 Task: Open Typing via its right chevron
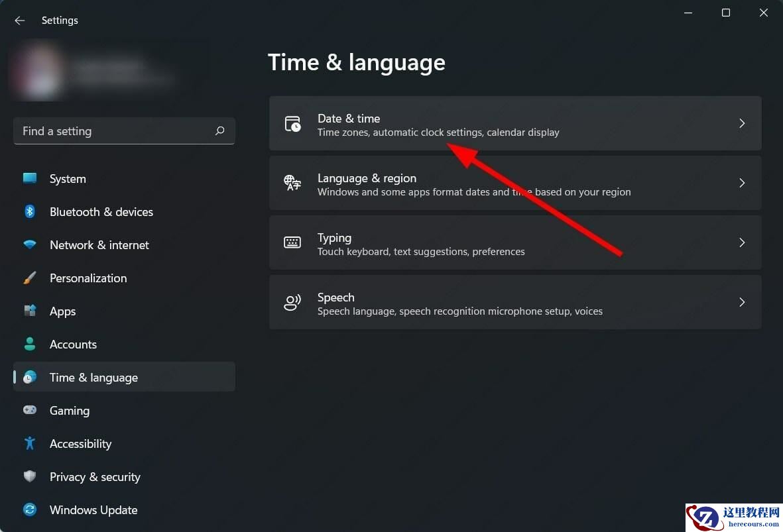click(742, 242)
